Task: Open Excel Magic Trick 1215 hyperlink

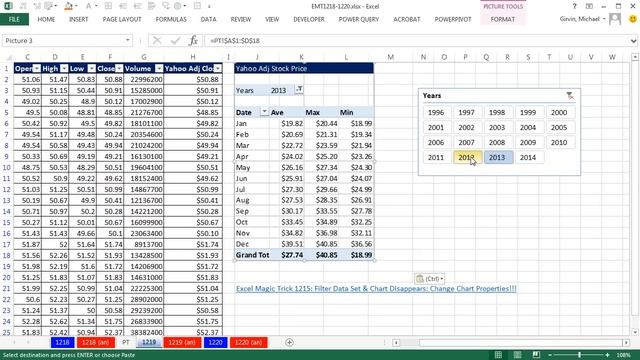Action: pyautogui.click(x=376, y=289)
